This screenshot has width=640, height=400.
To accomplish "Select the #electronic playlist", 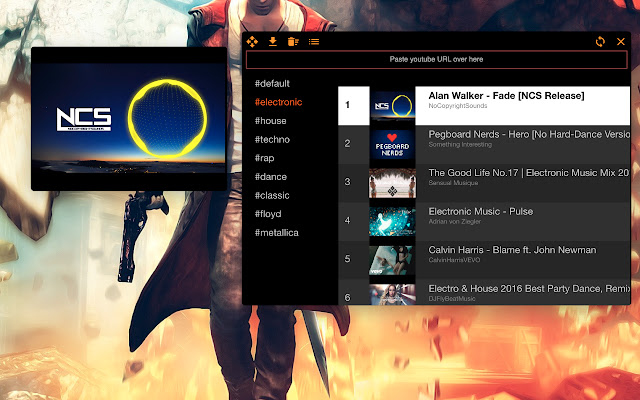I will 278,102.
